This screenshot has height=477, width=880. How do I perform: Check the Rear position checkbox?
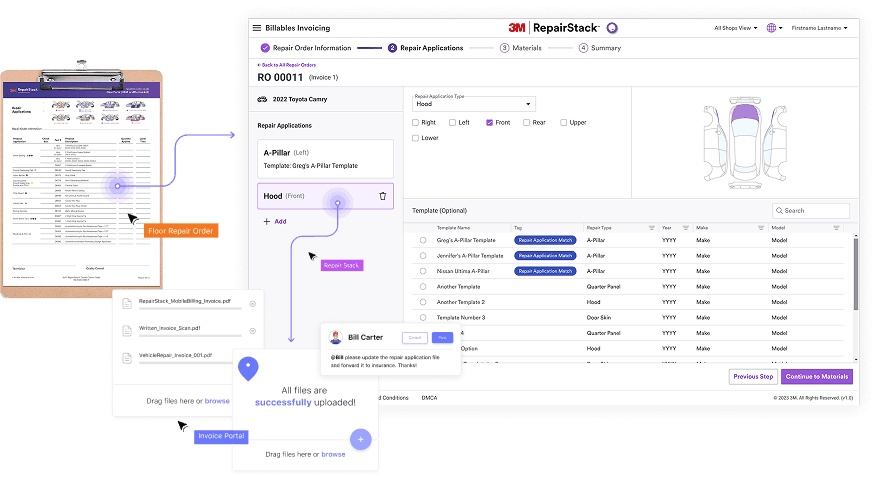point(526,122)
